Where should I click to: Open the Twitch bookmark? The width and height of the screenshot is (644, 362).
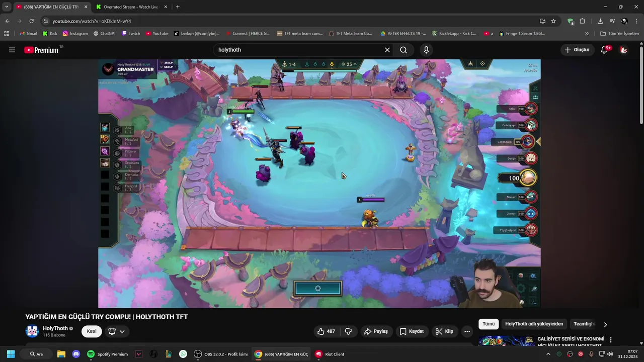[x=131, y=34]
